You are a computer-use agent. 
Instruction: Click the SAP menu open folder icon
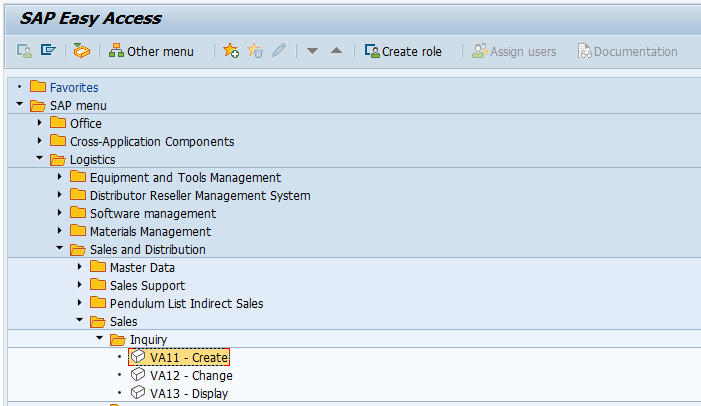38,105
